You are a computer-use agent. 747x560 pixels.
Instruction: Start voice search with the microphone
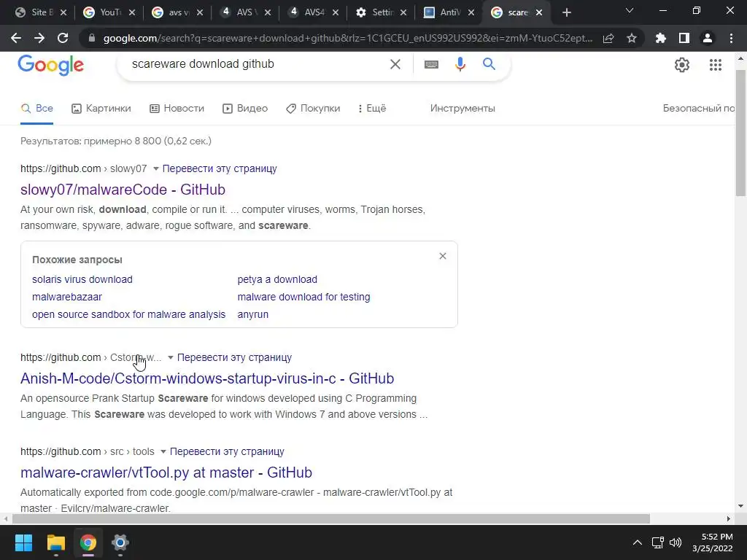(460, 64)
